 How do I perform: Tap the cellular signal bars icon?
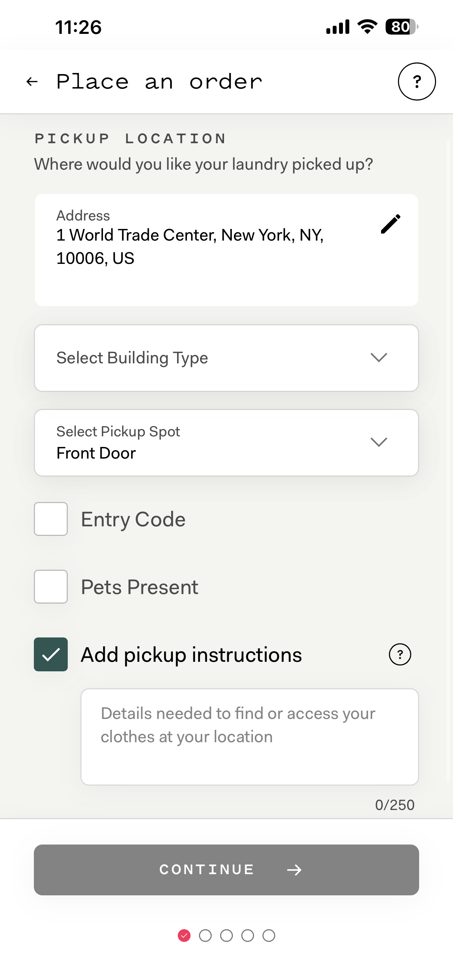pos(338,26)
